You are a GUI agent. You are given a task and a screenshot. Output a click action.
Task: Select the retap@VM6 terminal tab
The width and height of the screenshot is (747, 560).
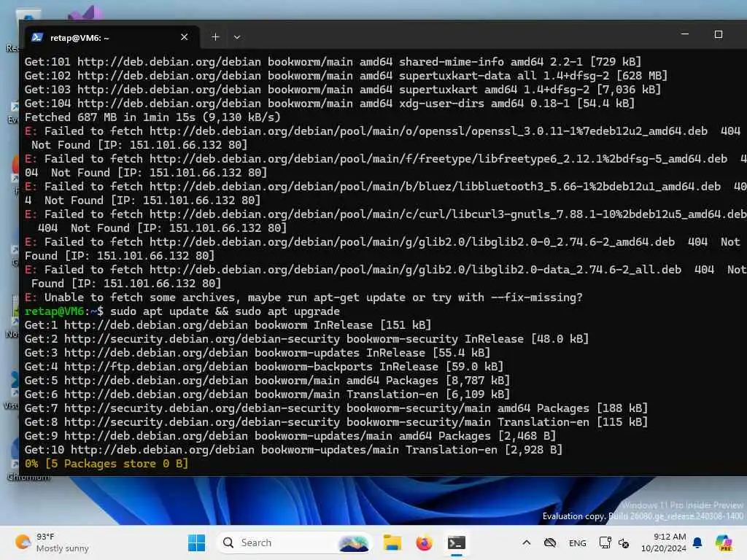click(111, 37)
